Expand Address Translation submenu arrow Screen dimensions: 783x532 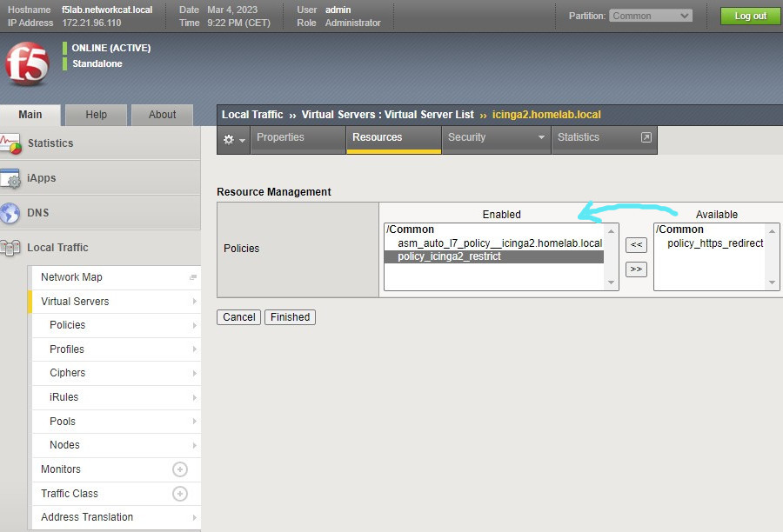click(194, 517)
